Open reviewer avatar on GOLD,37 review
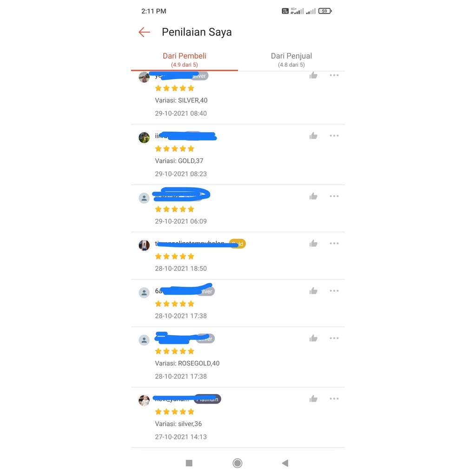 point(144,138)
